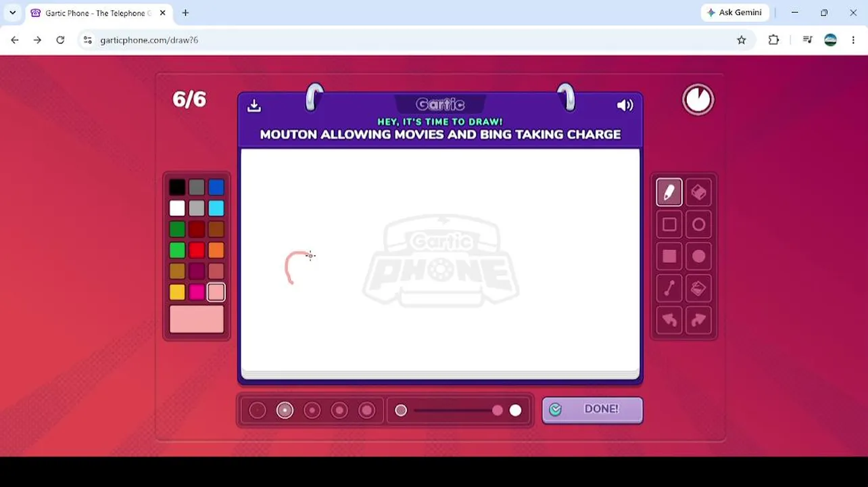The image size is (868, 487).
Task: Pick the dark red color swatch
Action: click(x=197, y=229)
